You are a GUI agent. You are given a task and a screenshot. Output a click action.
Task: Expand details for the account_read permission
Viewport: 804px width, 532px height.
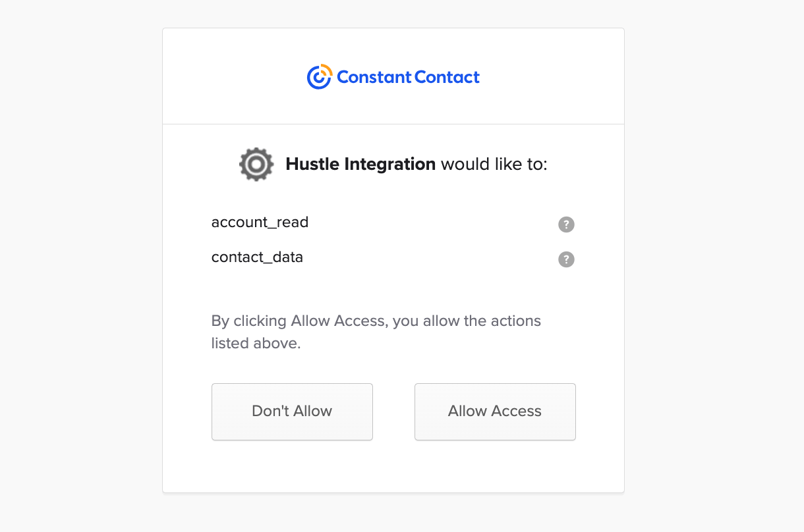tap(566, 225)
